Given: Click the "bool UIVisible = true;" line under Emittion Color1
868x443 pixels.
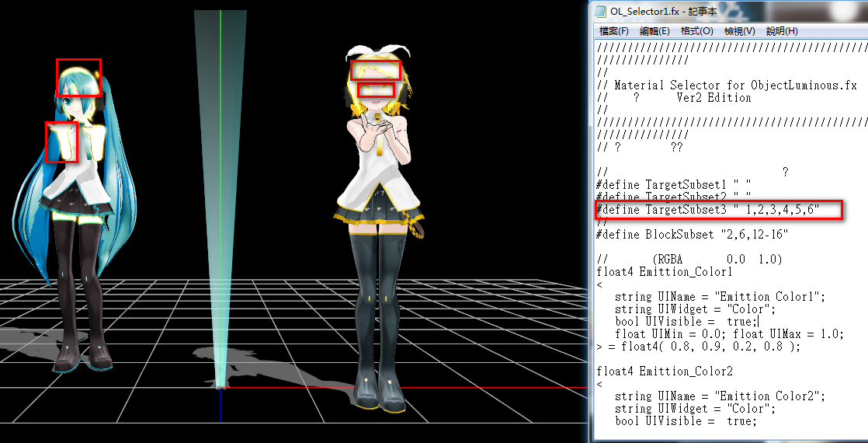Looking at the screenshot, I should [x=686, y=322].
